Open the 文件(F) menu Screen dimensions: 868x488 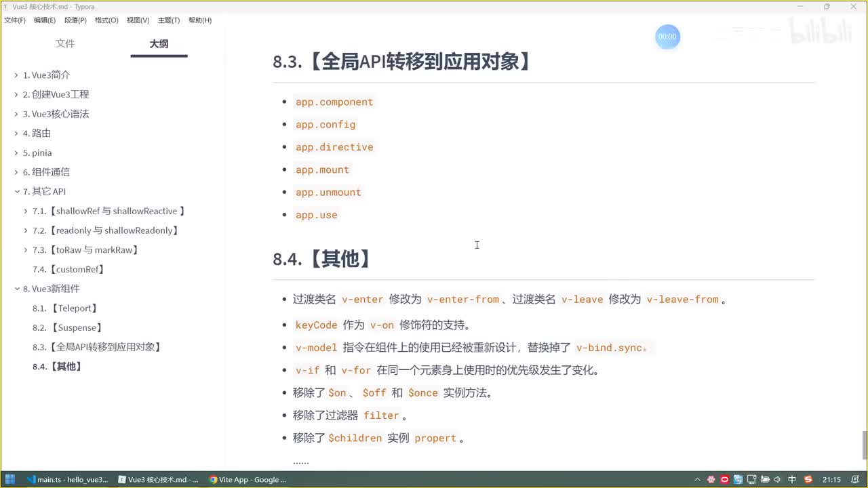click(15, 20)
